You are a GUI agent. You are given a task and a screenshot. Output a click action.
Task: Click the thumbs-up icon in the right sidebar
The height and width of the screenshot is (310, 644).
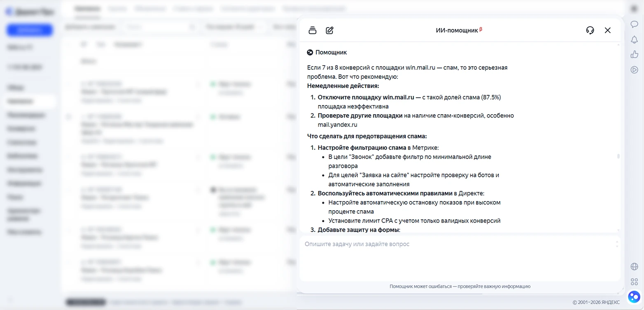pos(634,54)
